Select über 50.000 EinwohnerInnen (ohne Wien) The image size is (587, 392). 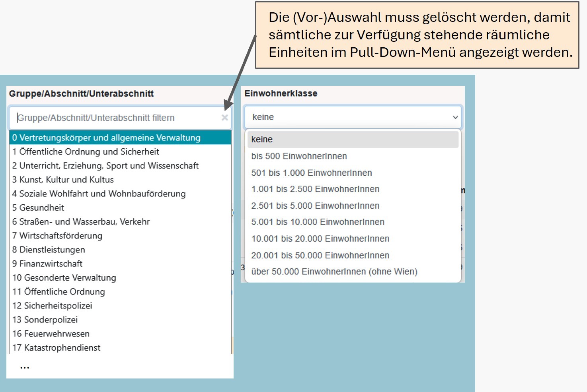[x=334, y=272]
